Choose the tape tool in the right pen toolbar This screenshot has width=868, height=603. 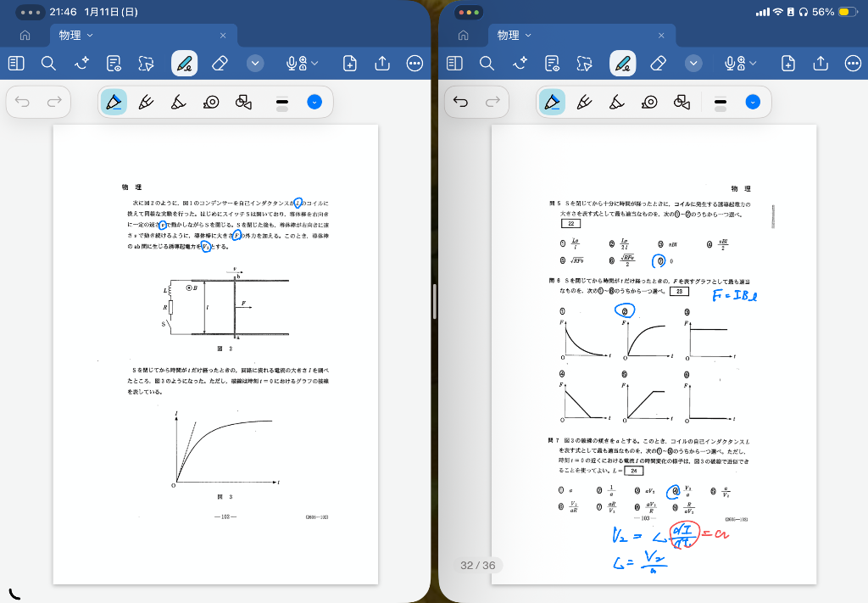click(x=649, y=103)
